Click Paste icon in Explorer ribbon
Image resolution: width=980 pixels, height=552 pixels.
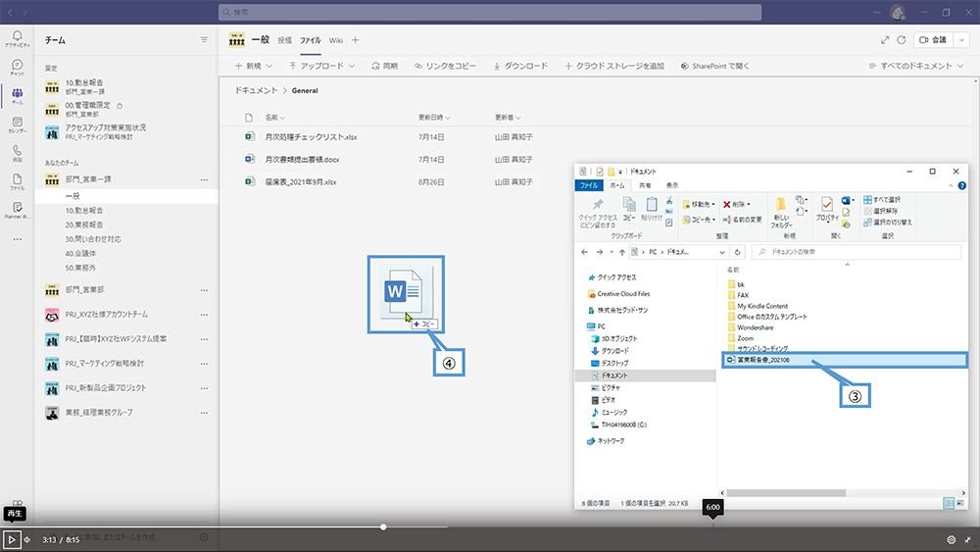652,209
